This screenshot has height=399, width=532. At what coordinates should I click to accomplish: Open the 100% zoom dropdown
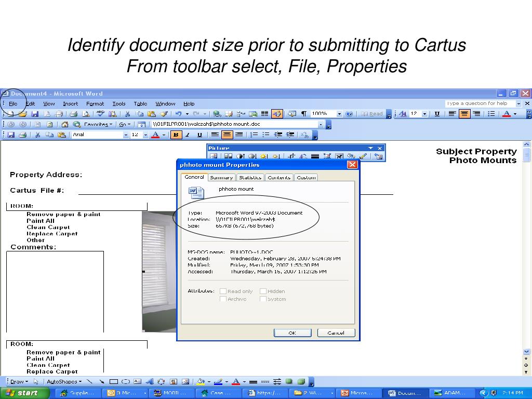tap(339, 114)
